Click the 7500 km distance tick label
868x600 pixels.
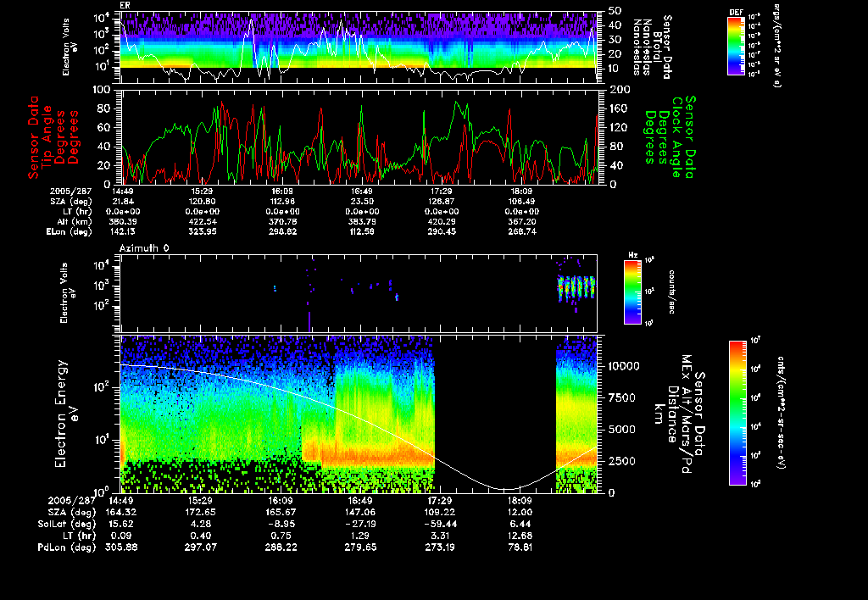(x=621, y=398)
